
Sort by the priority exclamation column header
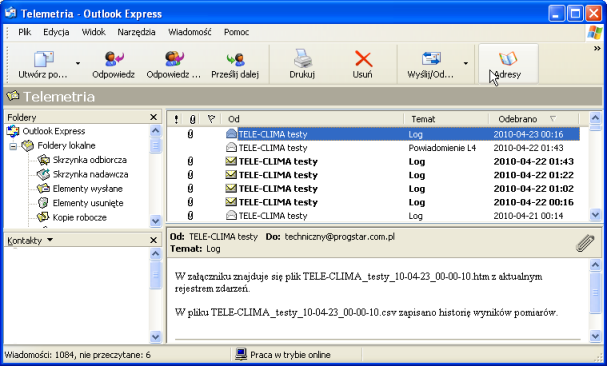click(x=176, y=119)
